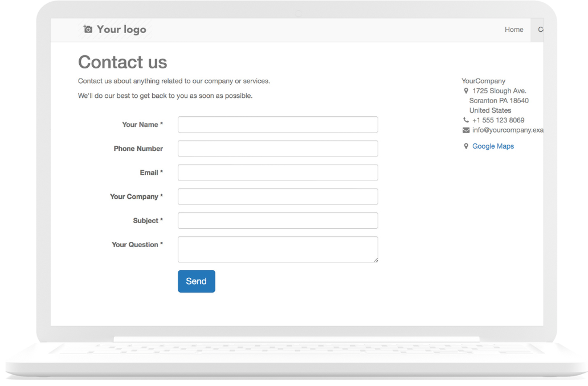The image size is (588, 386).
Task: Click the Your logo site title
Action: click(x=121, y=29)
